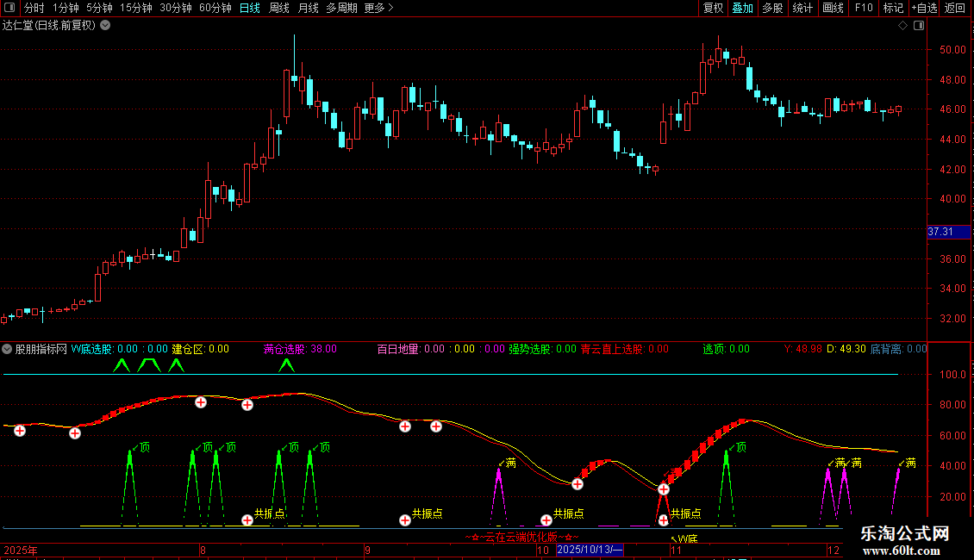Click the first 共振点 plus marker near August
974x560 pixels.
247,520
